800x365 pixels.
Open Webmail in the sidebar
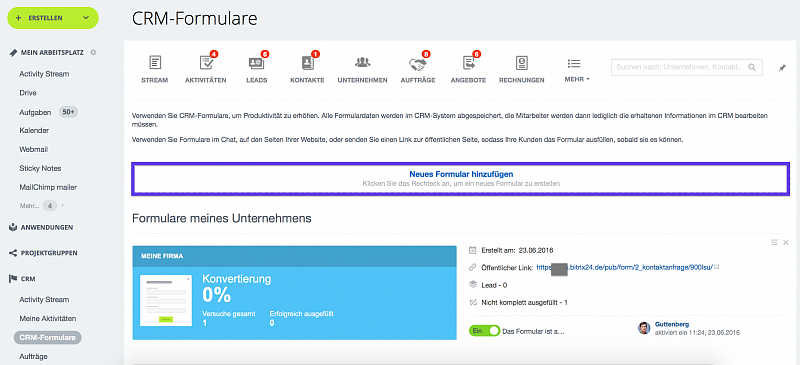pos(33,150)
